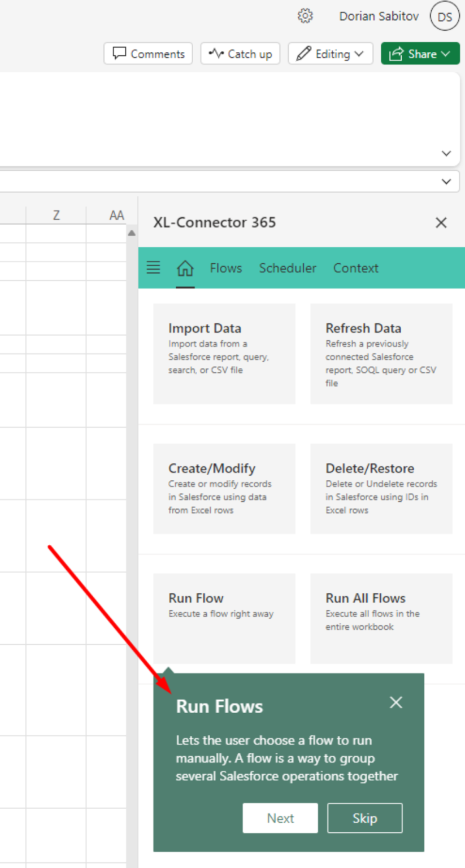Open the Scheduler tab
465x868 pixels.
pyautogui.click(x=288, y=268)
